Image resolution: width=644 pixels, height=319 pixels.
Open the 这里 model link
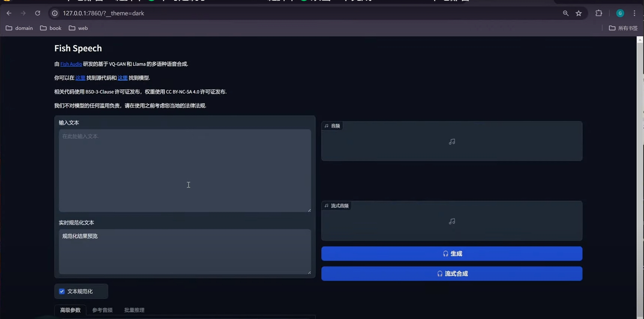pyautogui.click(x=123, y=78)
